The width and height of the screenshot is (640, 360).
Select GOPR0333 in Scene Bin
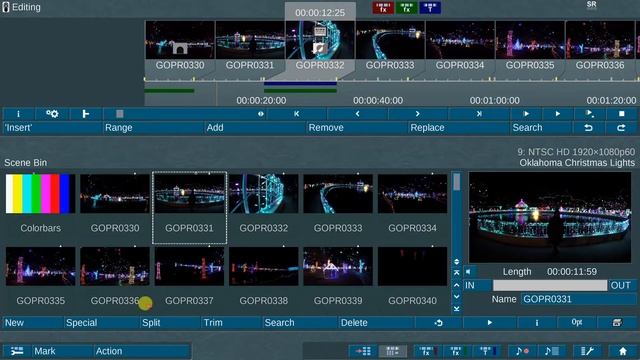click(338, 203)
